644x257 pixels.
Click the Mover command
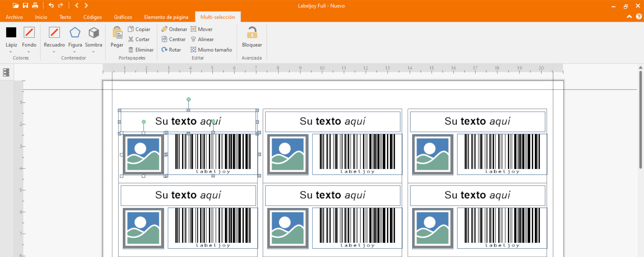202,29
